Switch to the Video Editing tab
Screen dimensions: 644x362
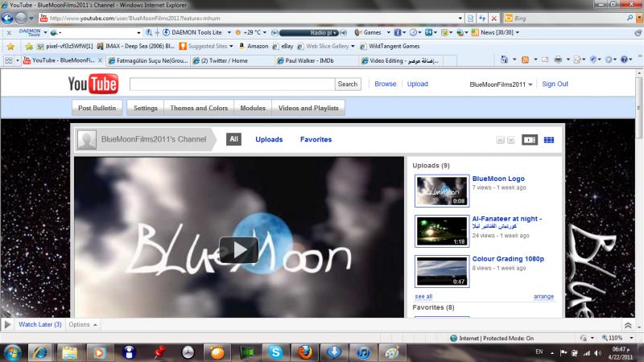coord(401,61)
